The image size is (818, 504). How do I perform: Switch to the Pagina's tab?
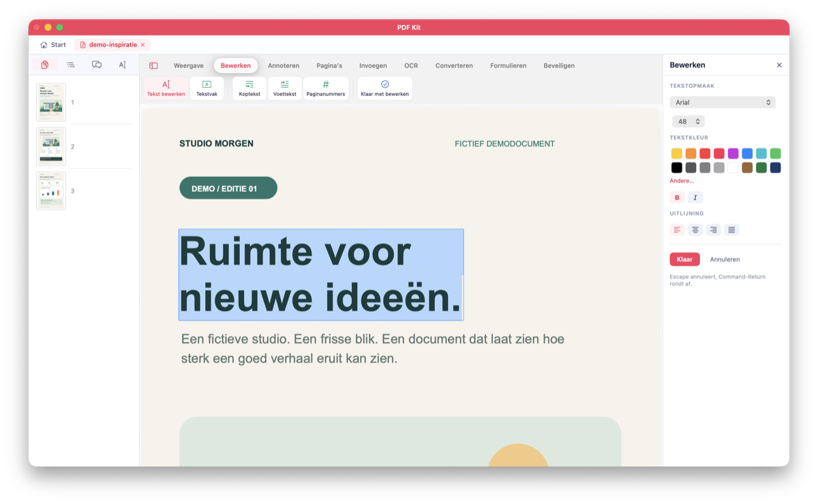point(329,65)
